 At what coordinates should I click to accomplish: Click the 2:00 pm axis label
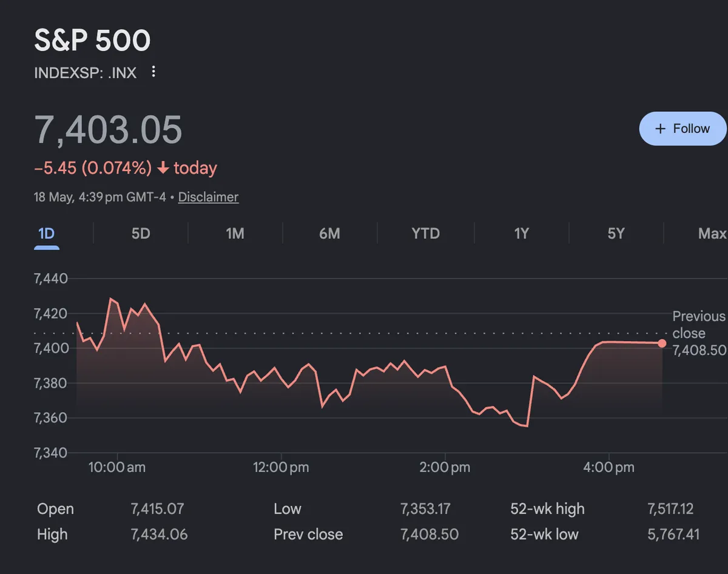pyautogui.click(x=445, y=467)
